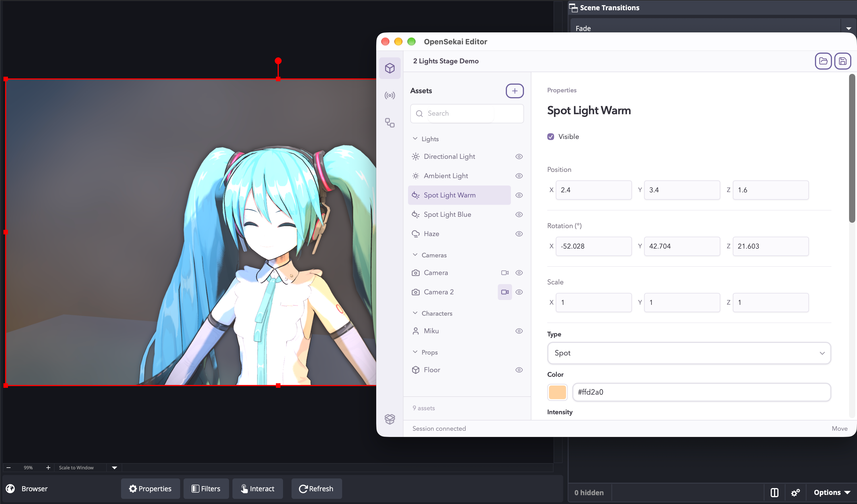Open the OBS Options menu
The height and width of the screenshot is (504, 857).
pyautogui.click(x=832, y=492)
